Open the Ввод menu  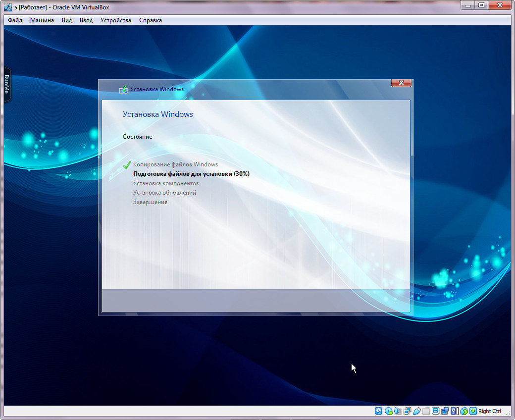(86, 20)
